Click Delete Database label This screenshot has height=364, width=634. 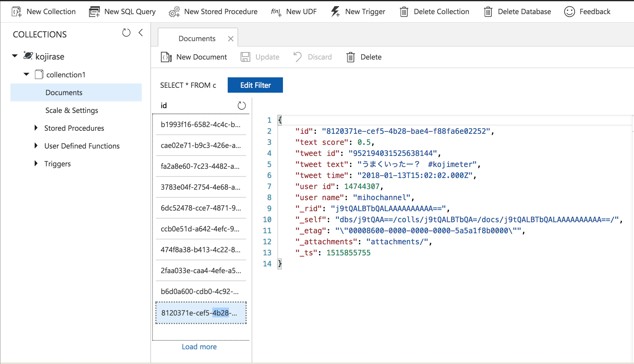524,12
